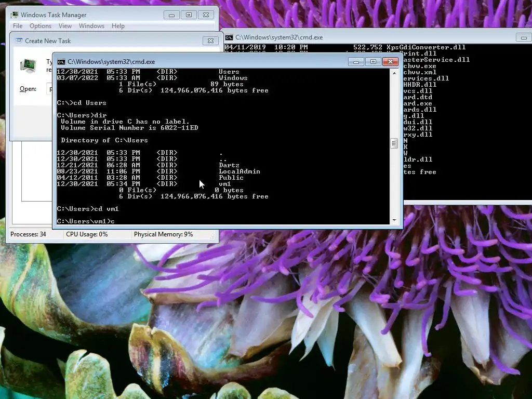Click the Task Manager status bar resize grip
The width and height of the screenshot is (532, 399).
(x=212, y=236)
